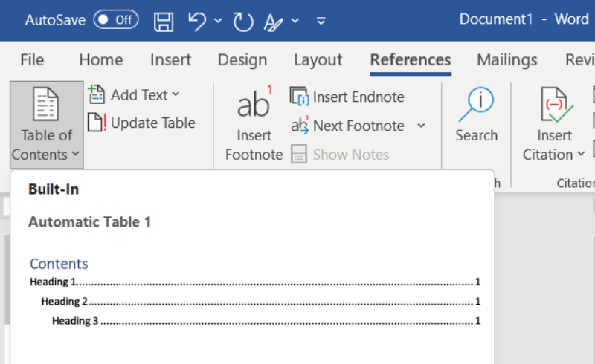Click the text styling pen icon in title bar
The image size is (595, 364).
[273, 22]
